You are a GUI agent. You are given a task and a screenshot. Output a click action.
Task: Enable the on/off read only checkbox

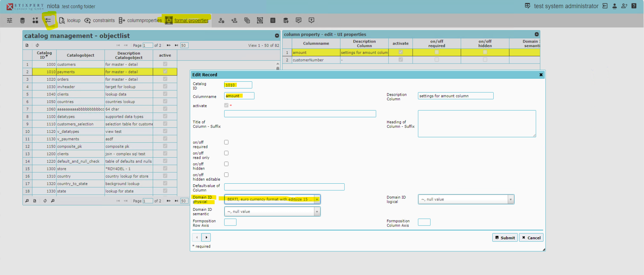(x=226, y=153)
